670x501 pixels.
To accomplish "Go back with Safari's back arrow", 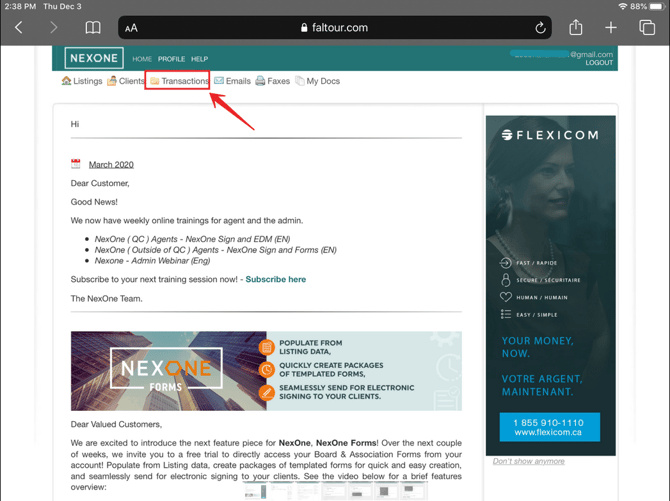I will click(x=18, y=28).
